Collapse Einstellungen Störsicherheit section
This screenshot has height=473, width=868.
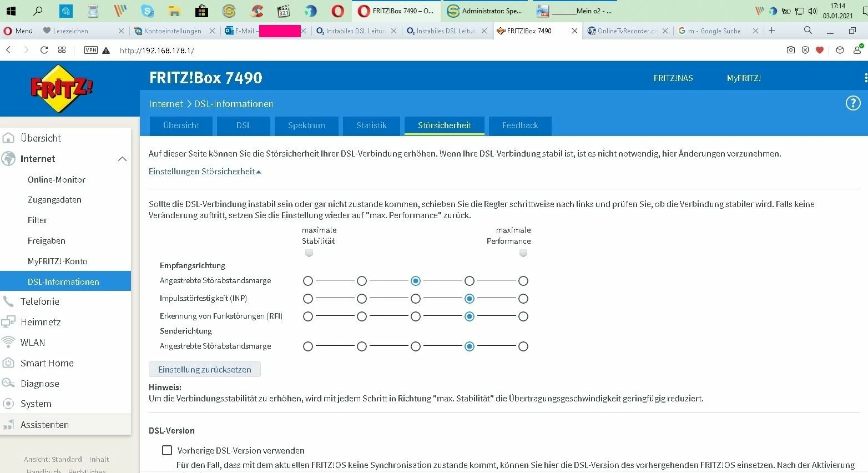205,172
